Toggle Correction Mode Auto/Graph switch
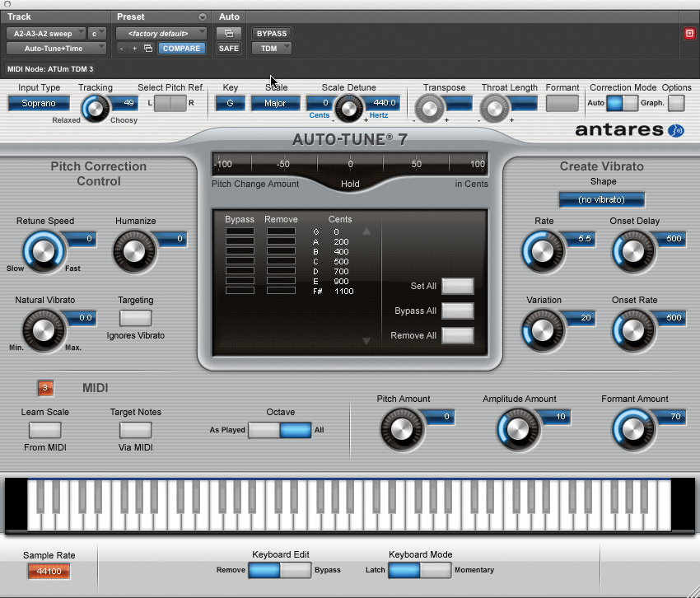 (623, 103)
